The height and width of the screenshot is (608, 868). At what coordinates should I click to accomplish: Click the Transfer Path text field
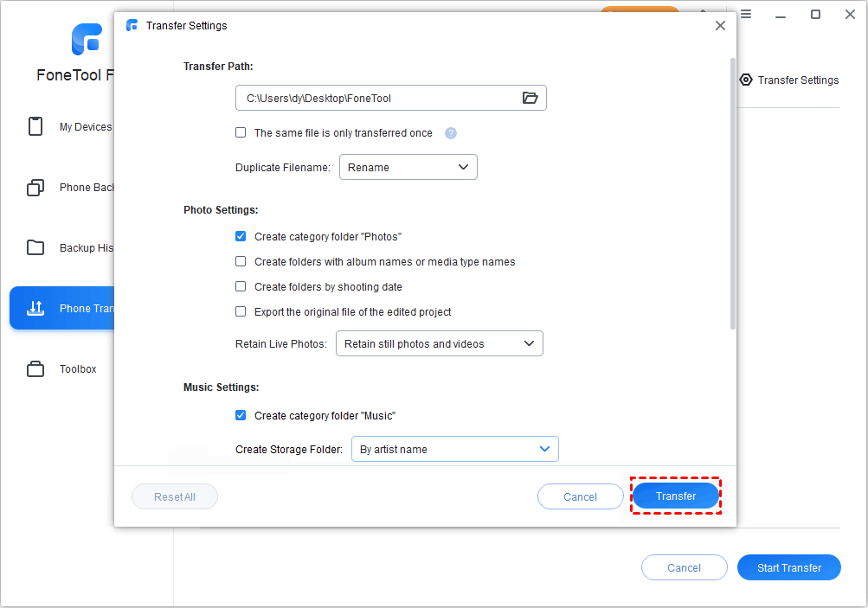(x=376, y=98)
